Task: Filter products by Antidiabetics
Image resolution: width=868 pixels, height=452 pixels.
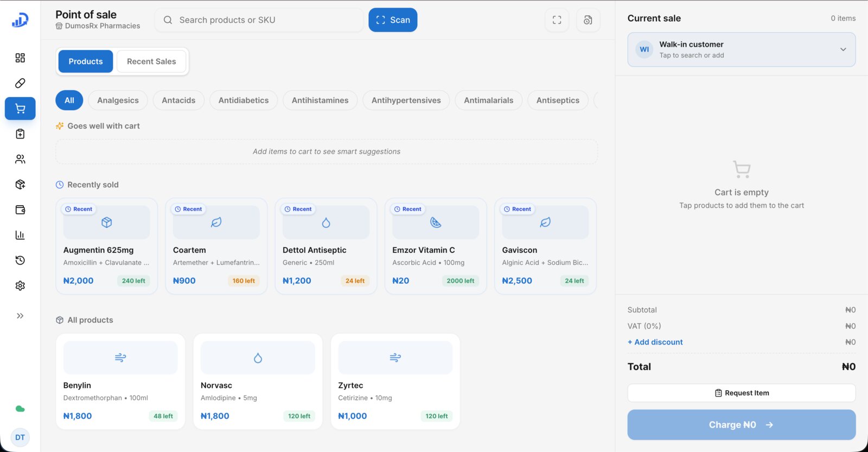Action: [x=244, y=100]
